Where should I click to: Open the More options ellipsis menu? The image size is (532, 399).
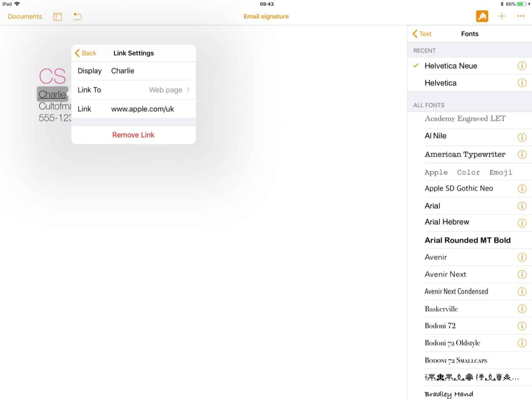pos(521,16)
